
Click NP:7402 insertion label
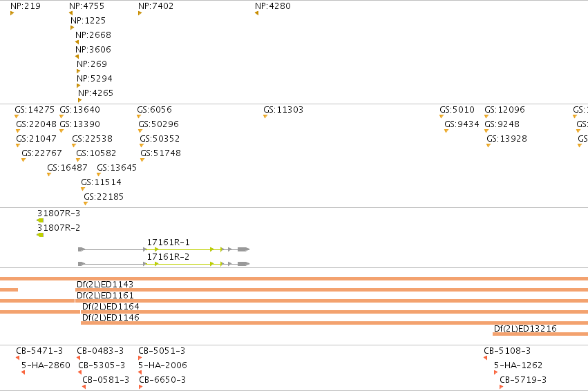156,6
